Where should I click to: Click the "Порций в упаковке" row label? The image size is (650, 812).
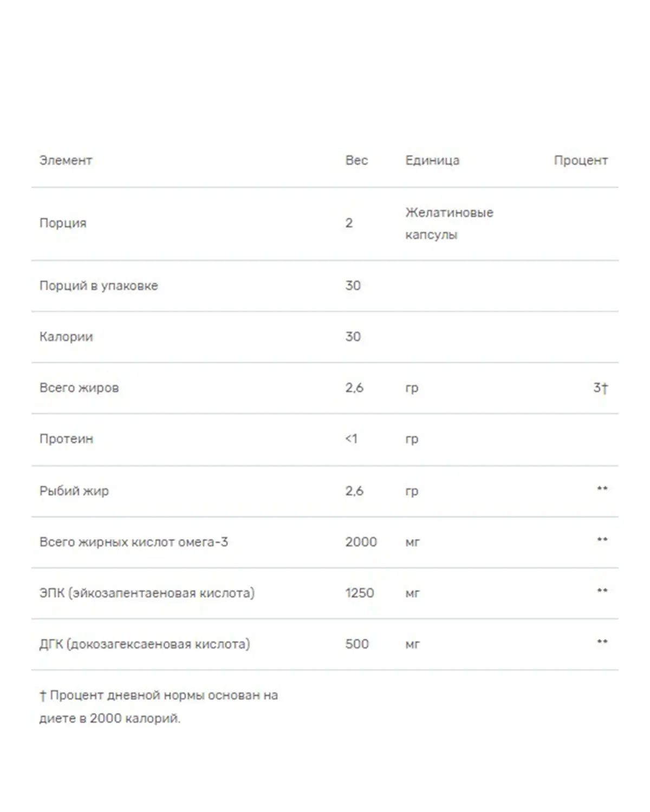click(x=99, y=286)
